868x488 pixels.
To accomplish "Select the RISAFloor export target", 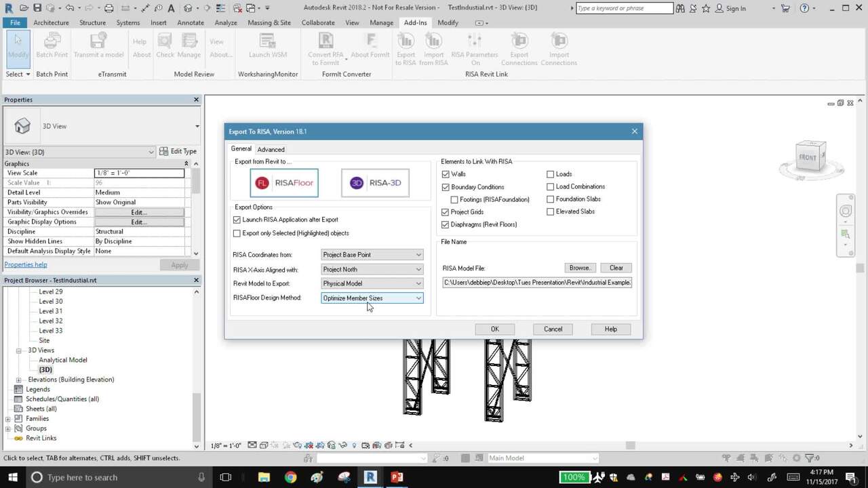I will tap(284, 183).
